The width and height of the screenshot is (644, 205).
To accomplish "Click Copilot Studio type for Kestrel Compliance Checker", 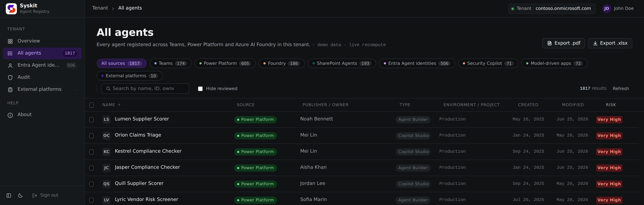I will pyautogui.click(x=413, y=152).
